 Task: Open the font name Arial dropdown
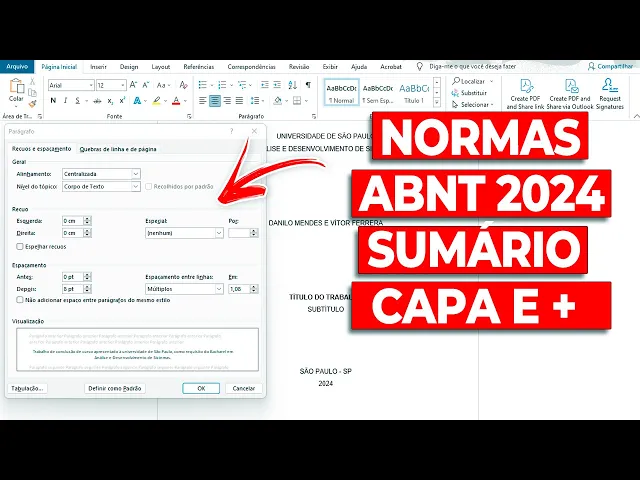point(91,85)
